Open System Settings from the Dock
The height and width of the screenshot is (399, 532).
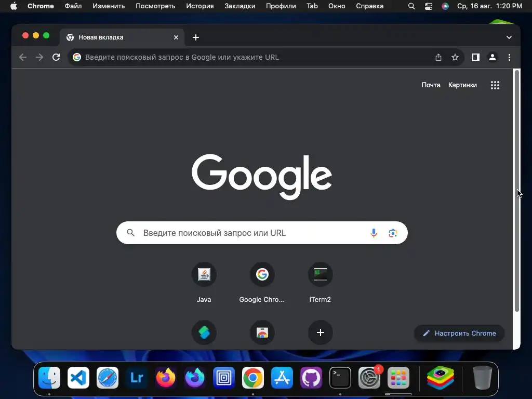coord(369,378)
